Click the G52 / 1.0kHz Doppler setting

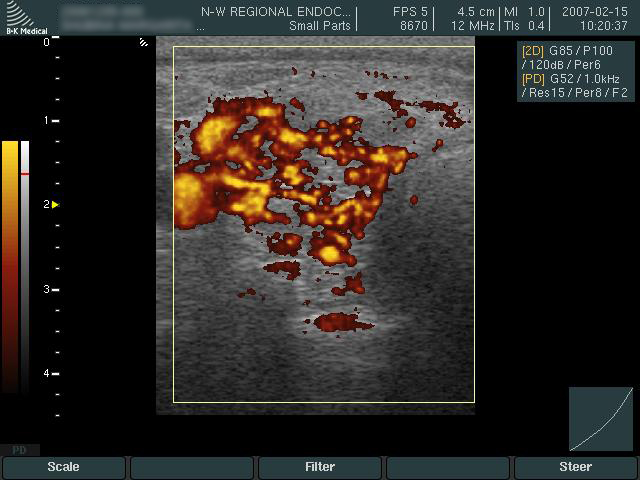click(584, 78)
